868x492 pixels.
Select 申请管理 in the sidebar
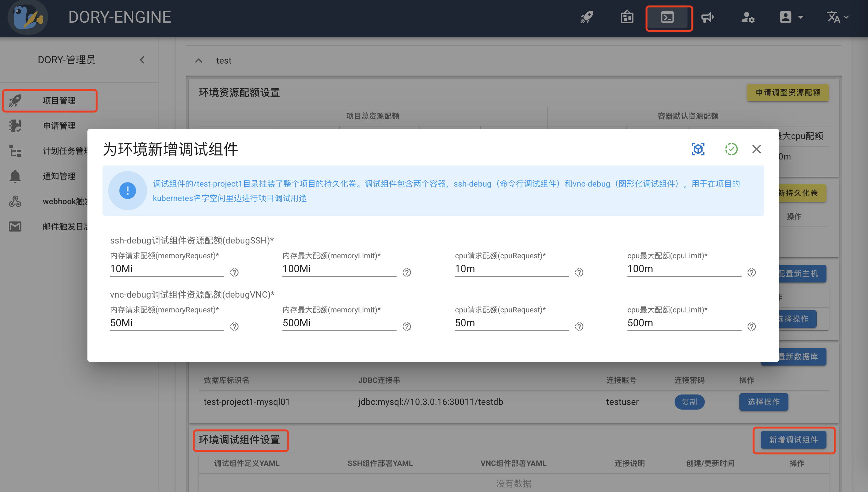click(59, 126)
